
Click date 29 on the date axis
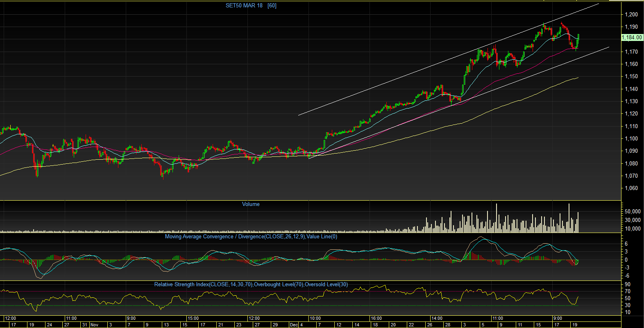[x=275, y=325]
